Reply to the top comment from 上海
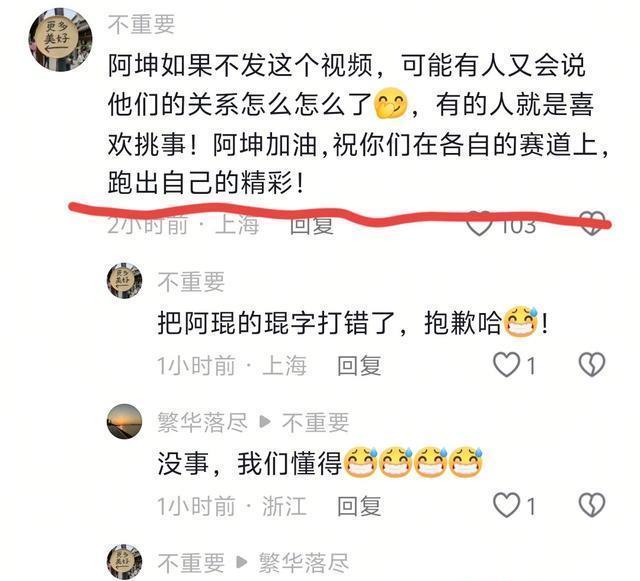The width and height of the screenshot is (640, 581). 311,225
